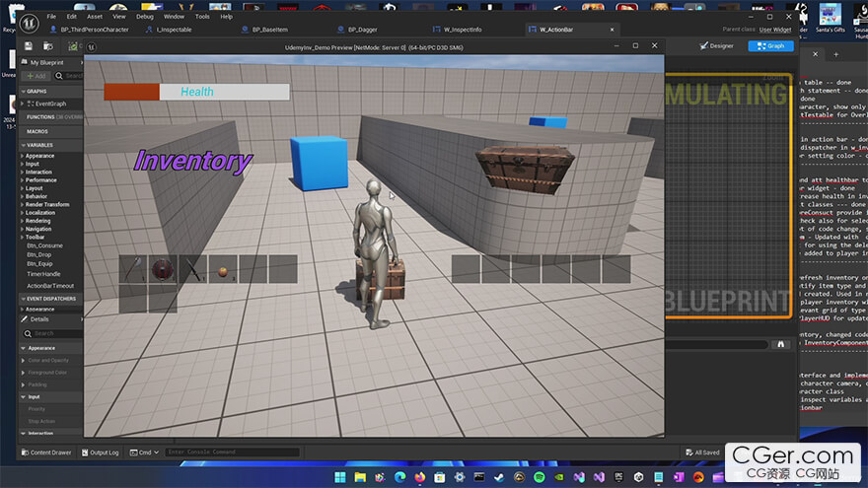
Task: Expand the Input variables category
Action: (x=22, y=164)
